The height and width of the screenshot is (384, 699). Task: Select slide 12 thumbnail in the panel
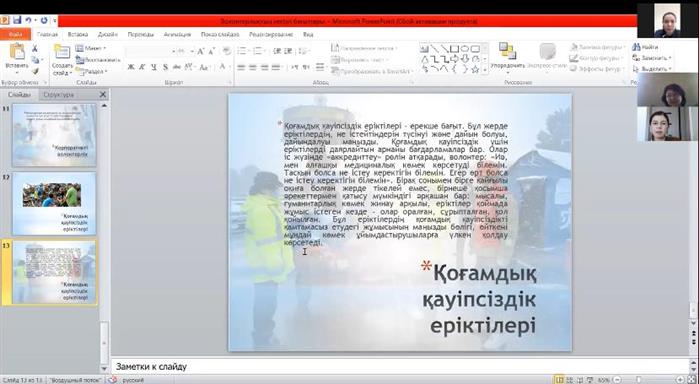pos(54,204)
